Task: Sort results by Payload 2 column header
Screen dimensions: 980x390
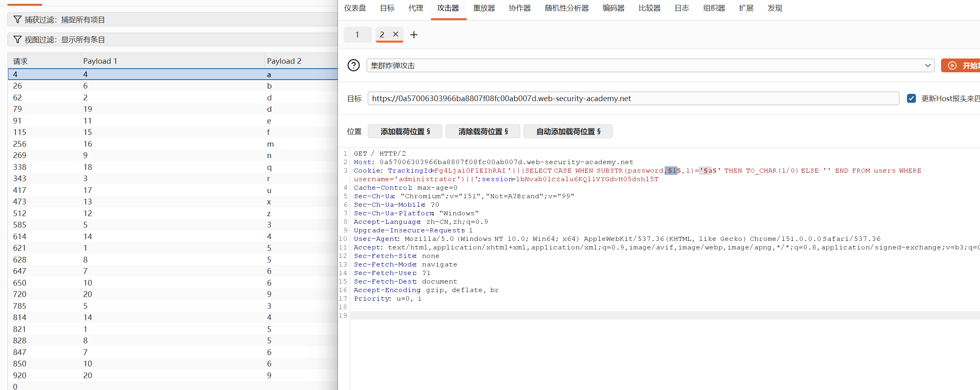Action: (301, 61)
